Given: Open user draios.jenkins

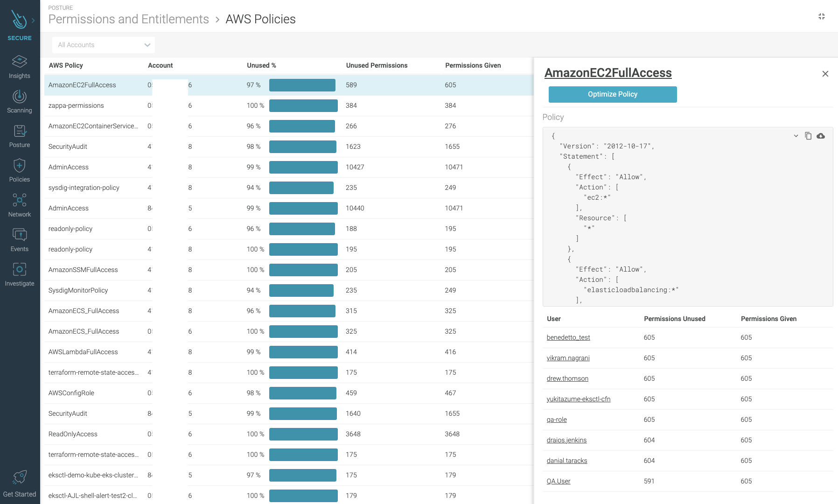Looking at the screenshot, I should coord(566,440).
